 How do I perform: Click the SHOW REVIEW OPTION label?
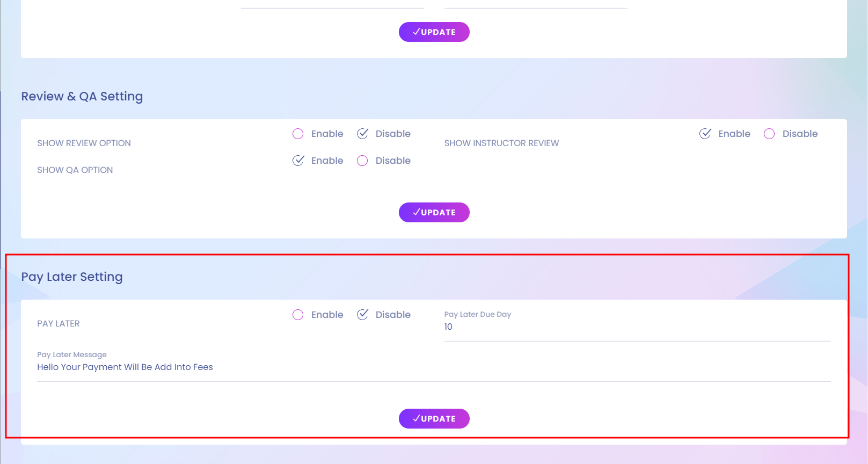coord(84,143)
